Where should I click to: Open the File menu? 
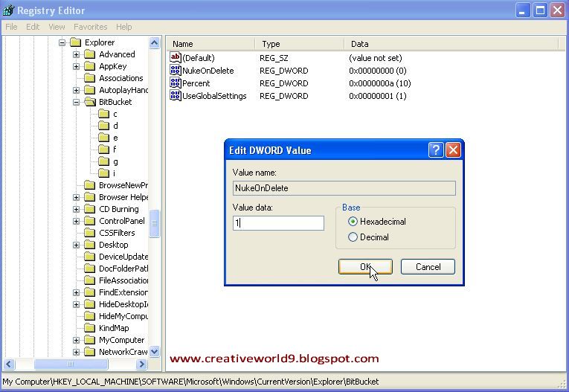(x=11, y=27)
